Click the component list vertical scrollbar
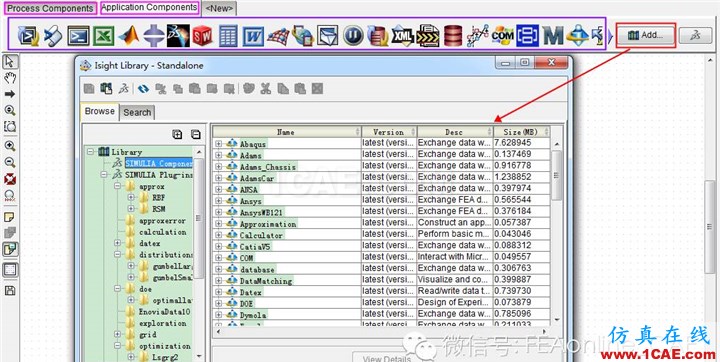The image size is (720, 362). [557, 231]
